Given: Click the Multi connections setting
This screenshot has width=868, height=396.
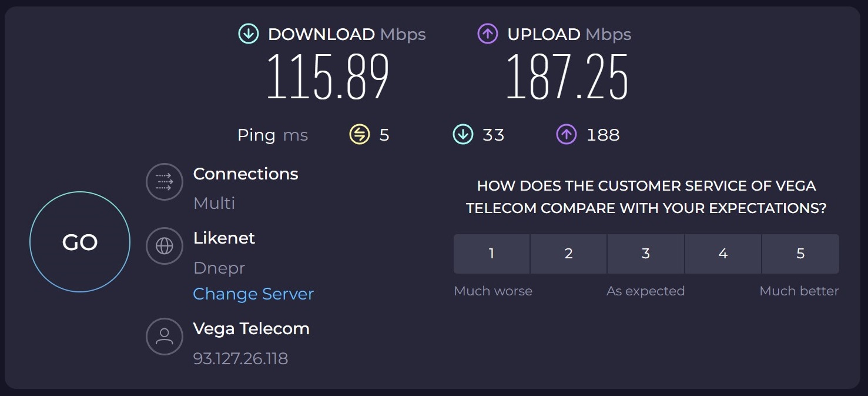Looking at the screenshot, I should (x=214, y=203).
